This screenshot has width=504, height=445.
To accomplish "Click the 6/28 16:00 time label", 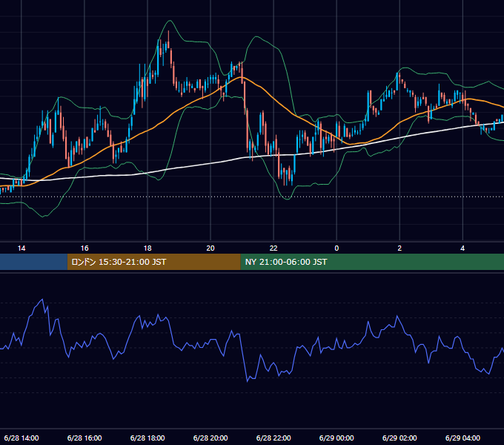I will (x=84, y=438).
